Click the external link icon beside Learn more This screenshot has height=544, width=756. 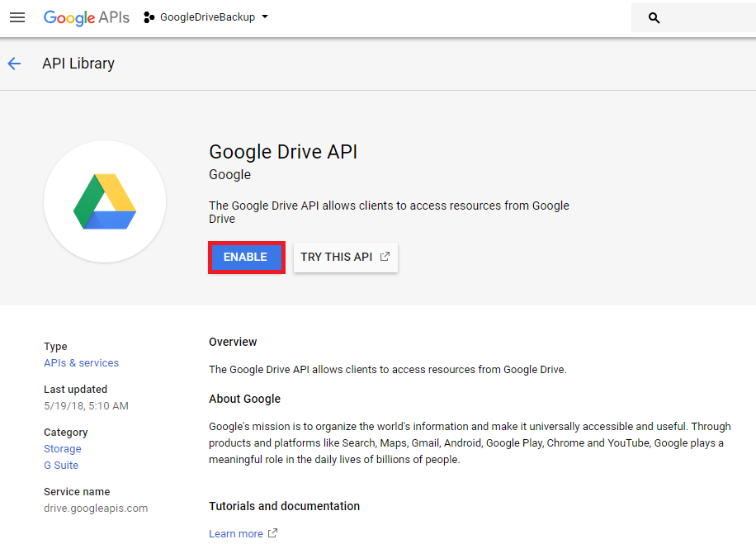click(x=273, y=533)
